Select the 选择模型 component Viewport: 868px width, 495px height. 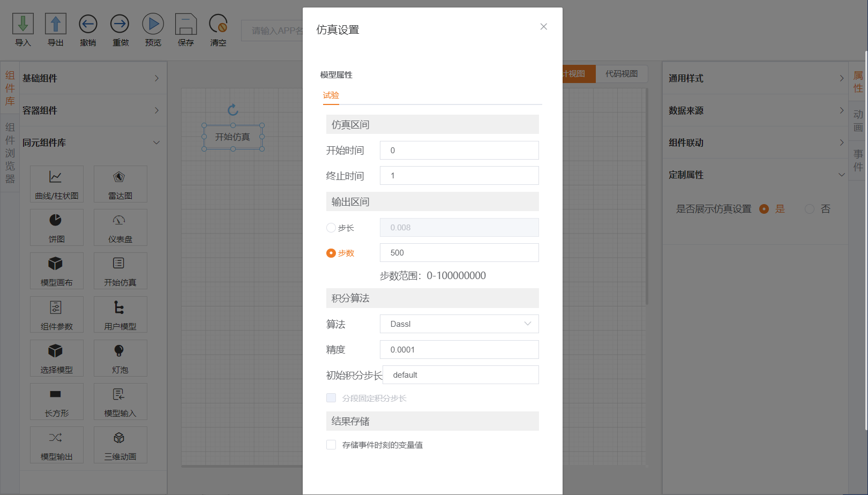pyautogui.click(x=57, y=358)
